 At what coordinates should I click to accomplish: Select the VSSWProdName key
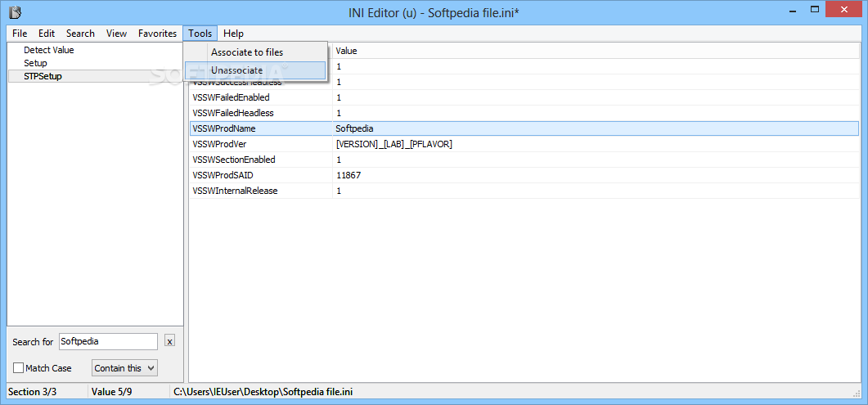224,128
